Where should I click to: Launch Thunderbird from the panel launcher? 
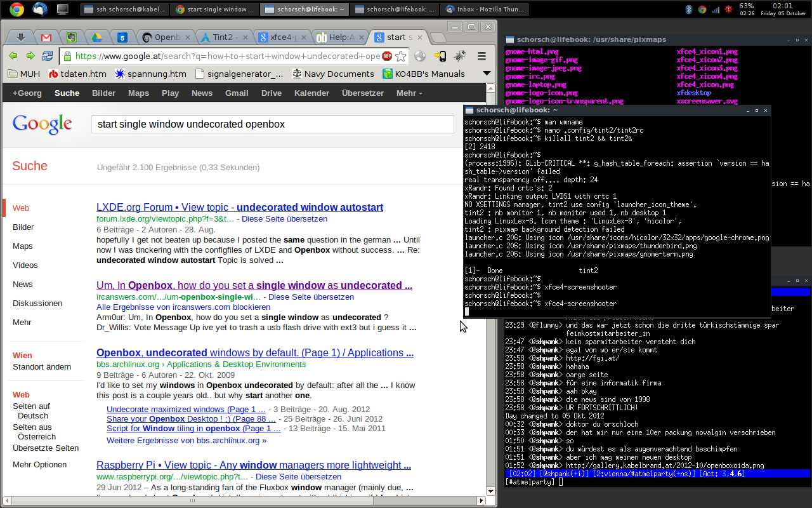(39, 9)
